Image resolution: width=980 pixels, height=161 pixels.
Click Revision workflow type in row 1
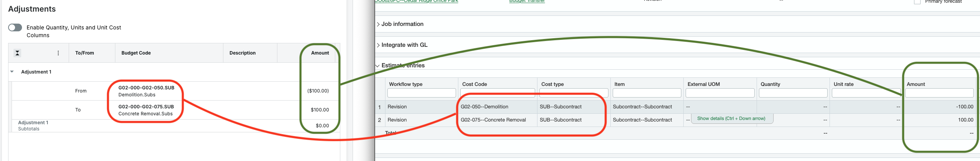click(397, 107)
